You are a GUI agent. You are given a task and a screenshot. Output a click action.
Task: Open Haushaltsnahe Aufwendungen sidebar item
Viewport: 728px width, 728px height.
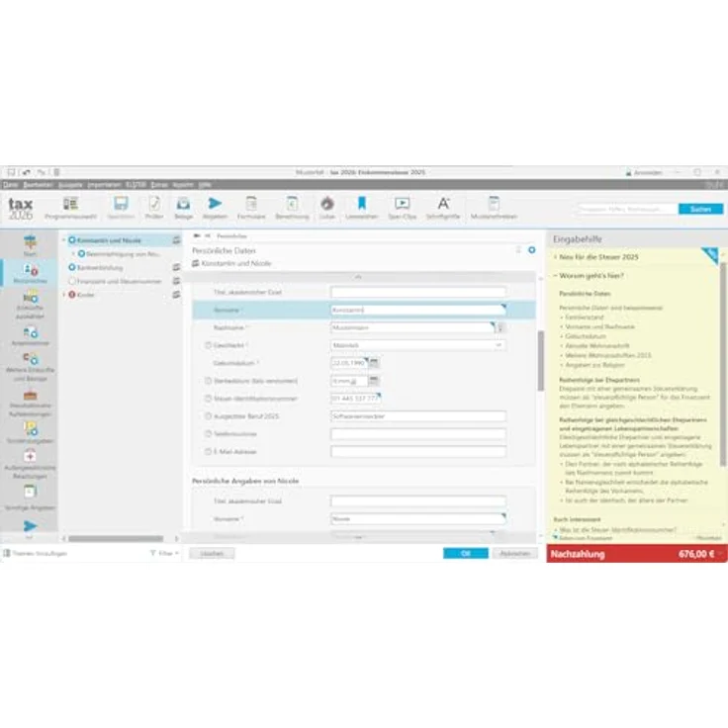[x=31, y=403]
